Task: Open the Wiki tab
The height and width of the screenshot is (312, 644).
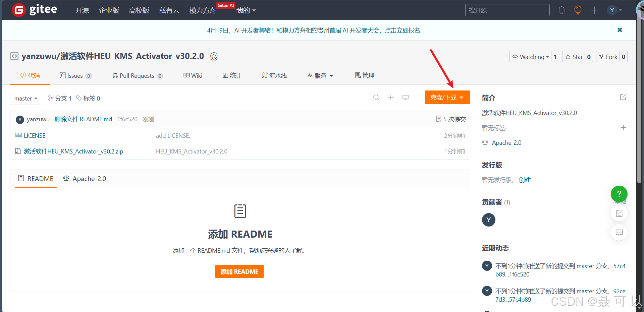Action: [193, 75]
